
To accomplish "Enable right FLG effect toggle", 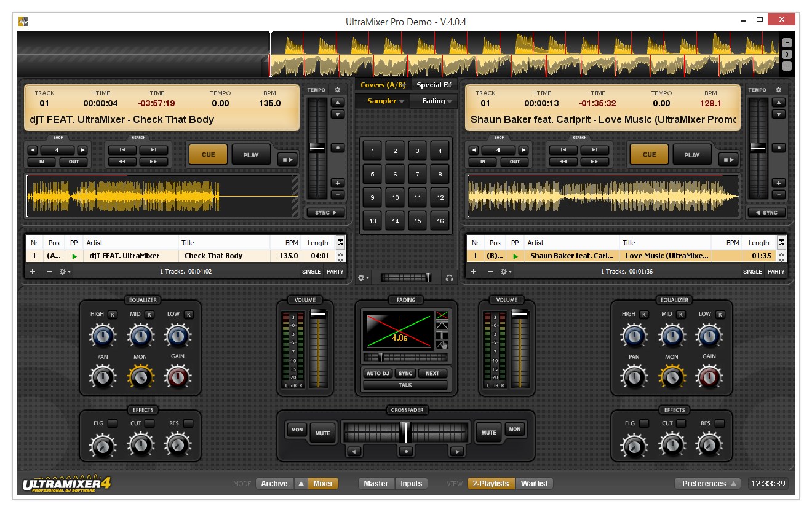I will (644, 423).
